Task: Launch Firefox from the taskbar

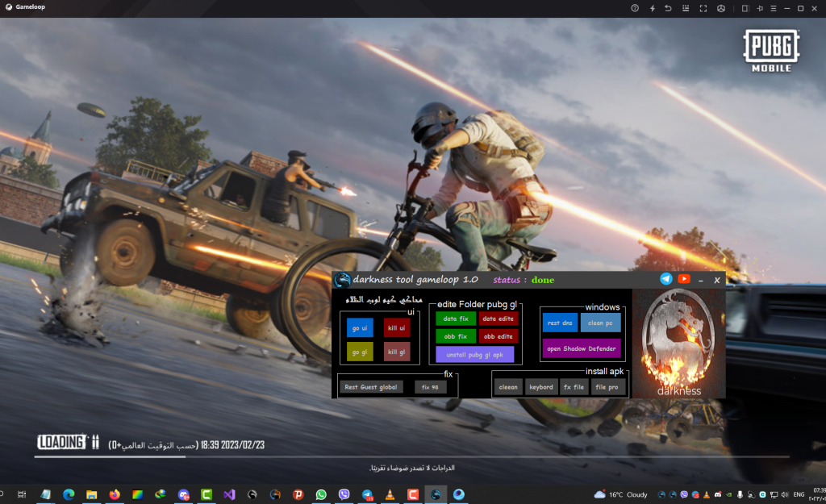Action: coord(115,494)
